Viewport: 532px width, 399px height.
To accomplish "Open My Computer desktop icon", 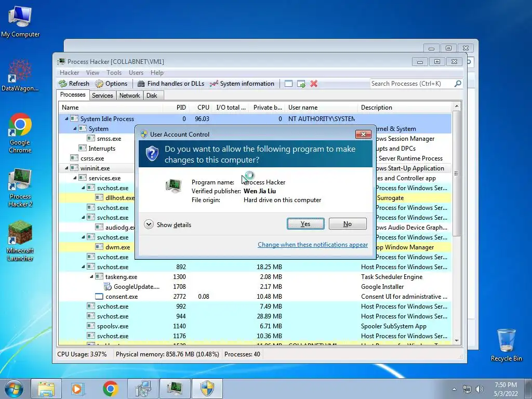I will click(x=20, y=22).
